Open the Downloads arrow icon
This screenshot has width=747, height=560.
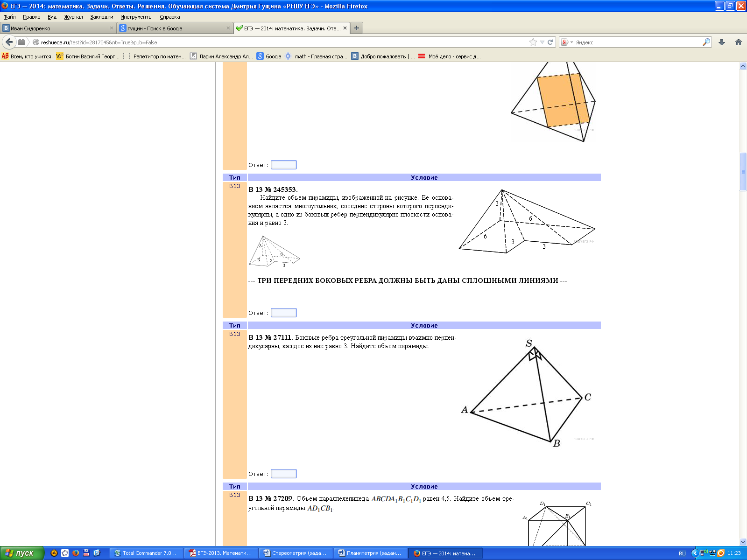coord(722,42)
